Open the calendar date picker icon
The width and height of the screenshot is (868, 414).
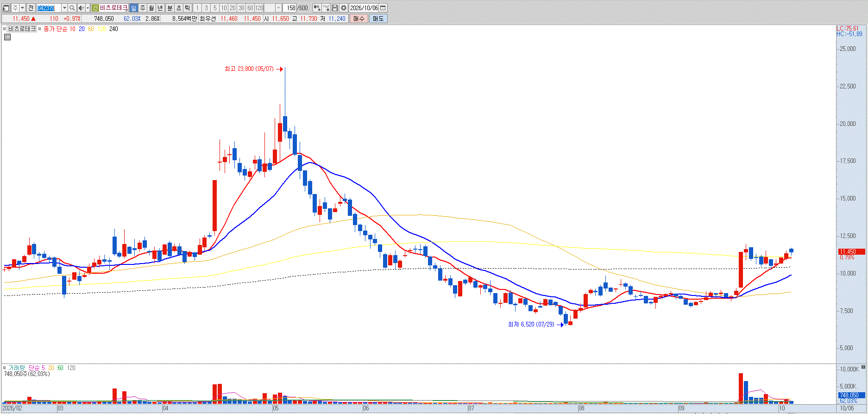[x=383, y=8]
